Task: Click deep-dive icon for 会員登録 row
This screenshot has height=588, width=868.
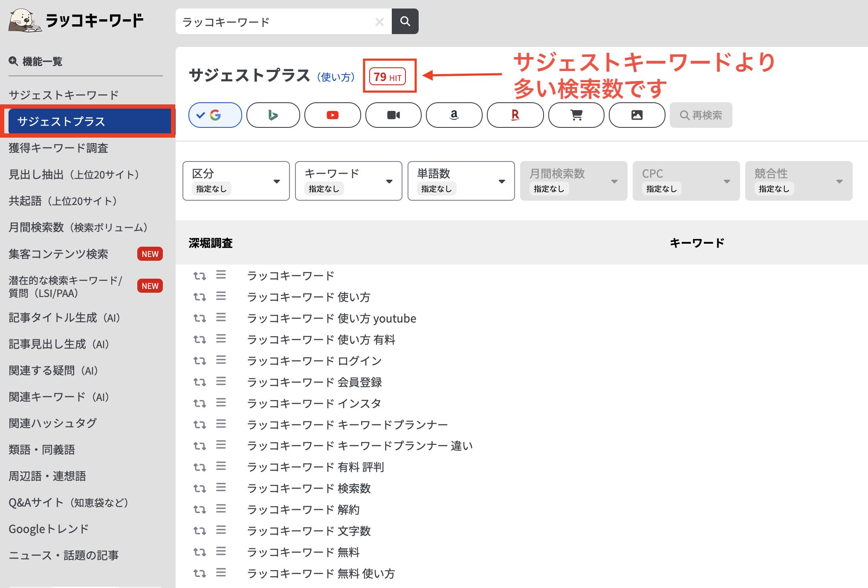Action: [200, 382]
